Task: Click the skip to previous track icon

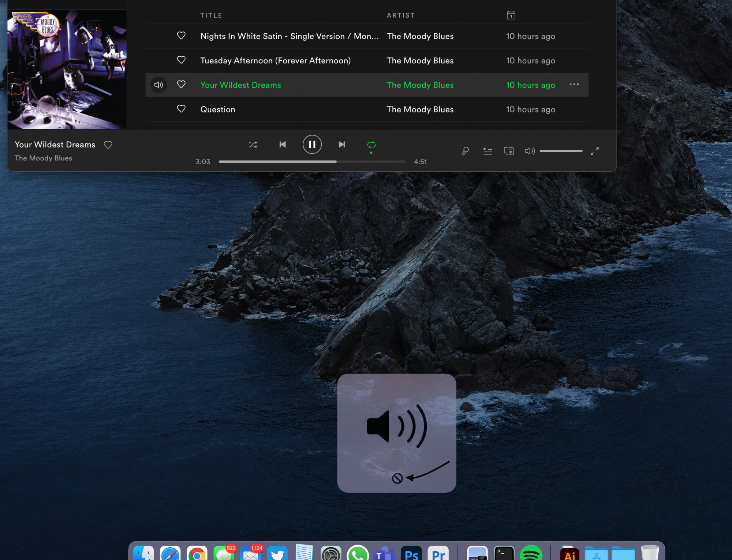Action: 282,145
